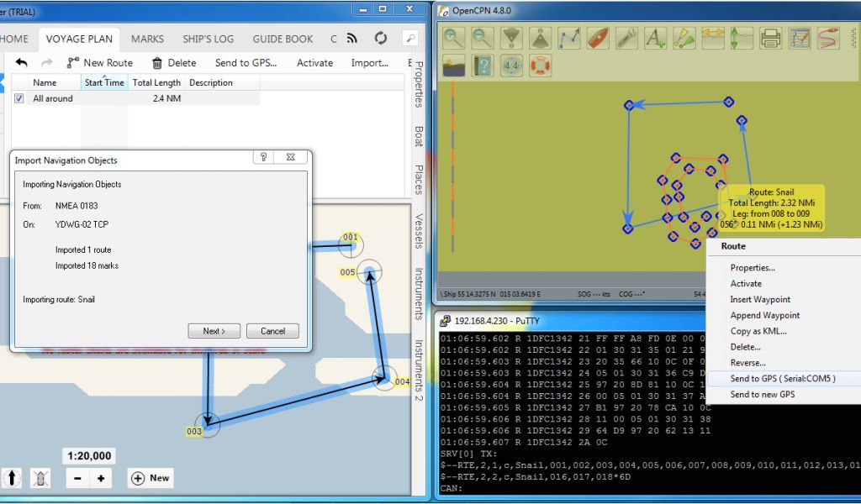Screen dimensions: 861x504
Task: Uncheck the 'All around' route checkbox
Action: tap(19, 98)
